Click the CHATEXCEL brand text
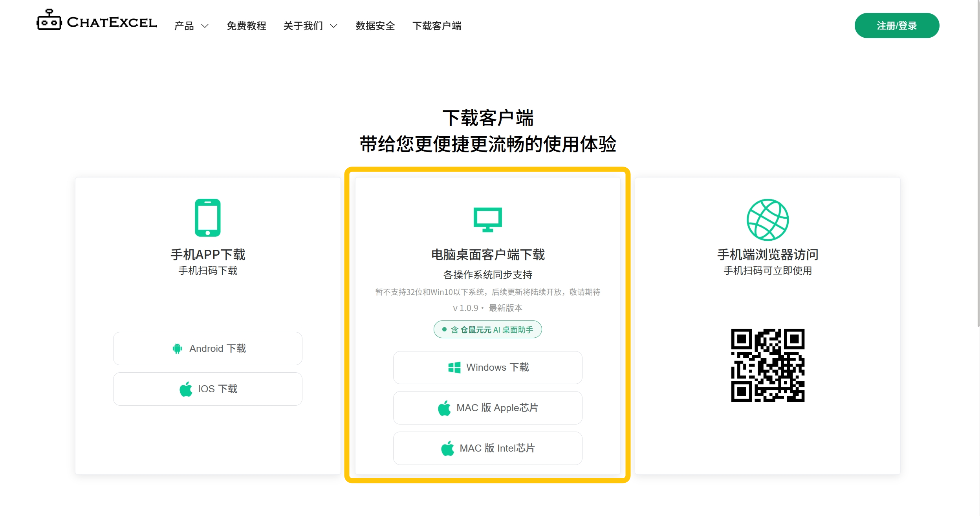980x516 pixels. [x=112, y=22]
